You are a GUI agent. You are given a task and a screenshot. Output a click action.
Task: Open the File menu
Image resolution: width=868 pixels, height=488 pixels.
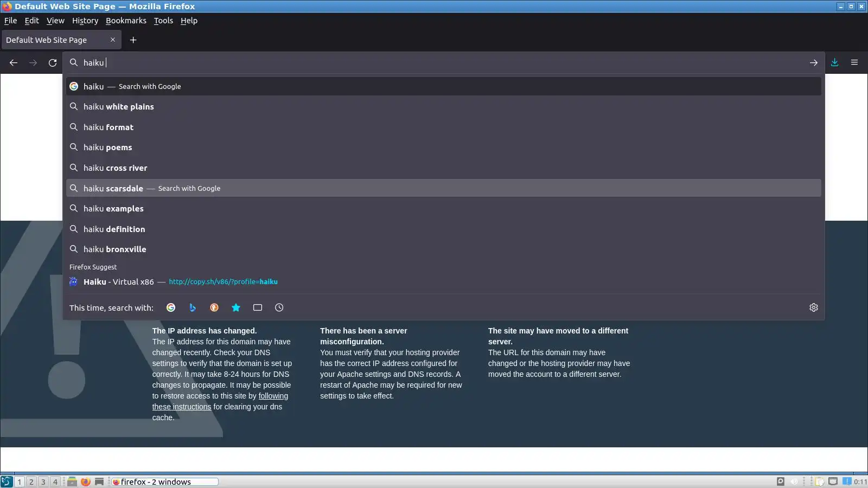pos(10,21)
